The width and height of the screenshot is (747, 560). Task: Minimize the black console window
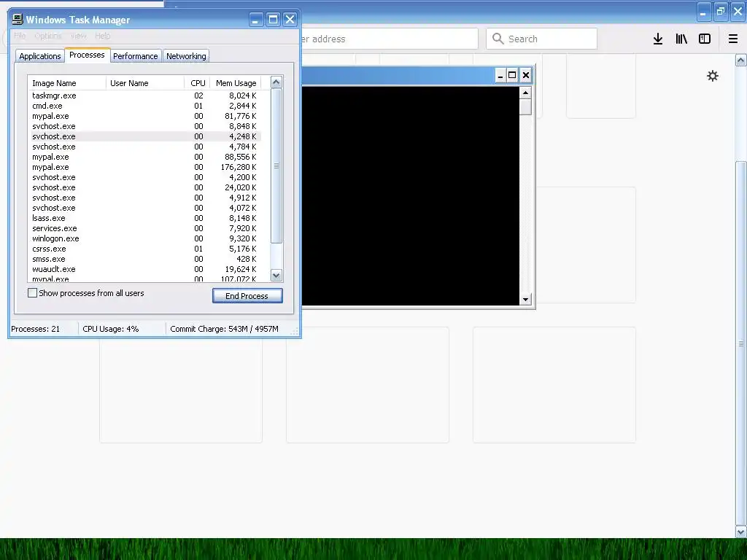[500, 75]
